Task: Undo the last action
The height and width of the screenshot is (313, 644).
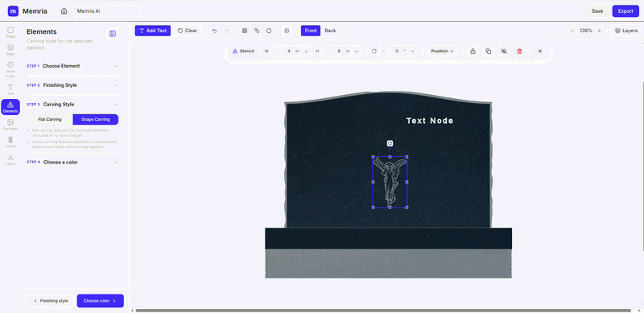Action: point(214,31)
